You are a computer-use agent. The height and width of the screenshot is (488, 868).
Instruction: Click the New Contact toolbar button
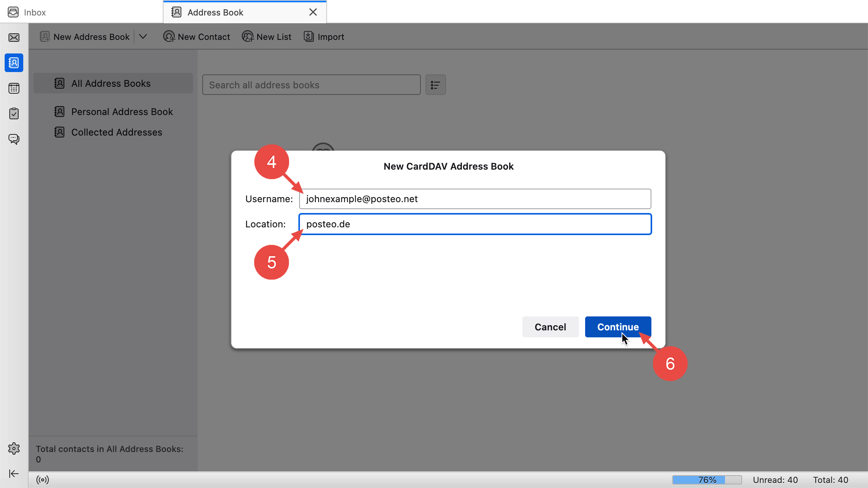(196, 37)
